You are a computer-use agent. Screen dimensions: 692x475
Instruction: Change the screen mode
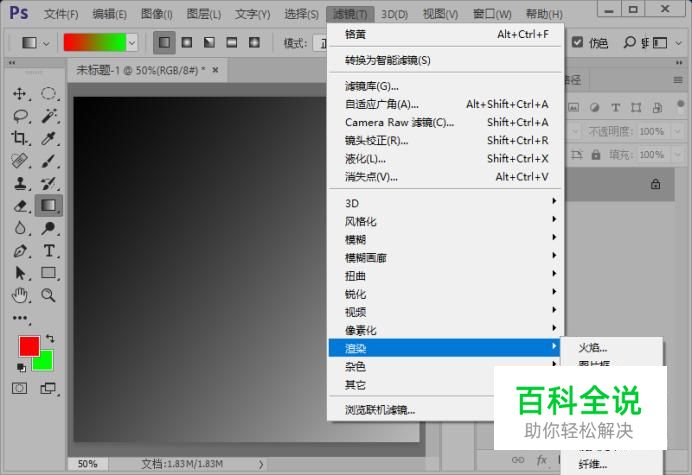point(48,388)
